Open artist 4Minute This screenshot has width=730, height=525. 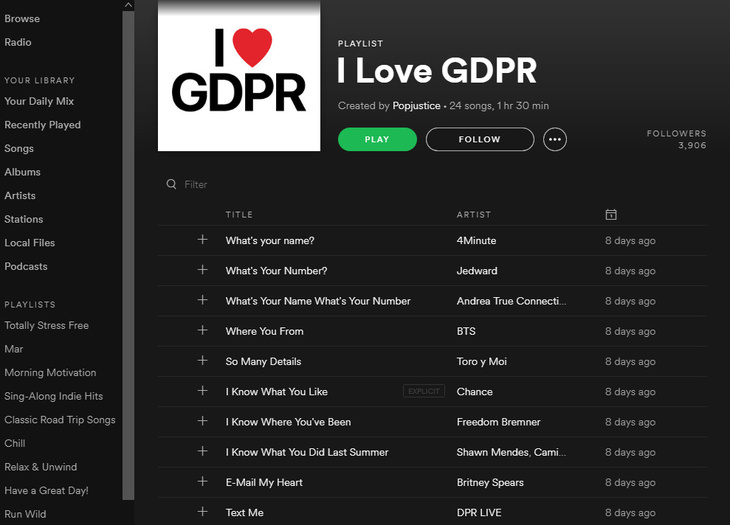(x=476, y=241)
